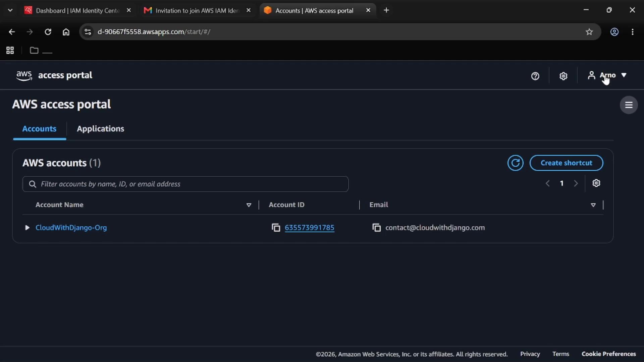Reload the current page
This screenshot has width=644, height=362.
(x=48, y=32)
